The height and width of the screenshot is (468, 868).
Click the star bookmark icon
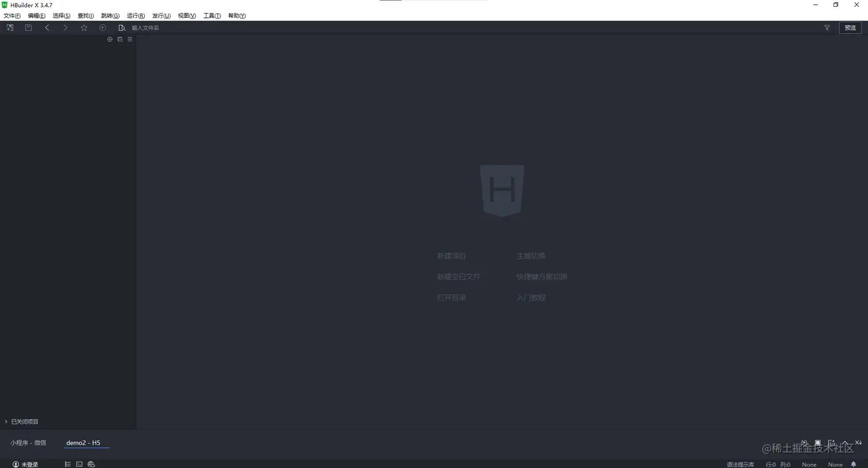tap(84, 28)
